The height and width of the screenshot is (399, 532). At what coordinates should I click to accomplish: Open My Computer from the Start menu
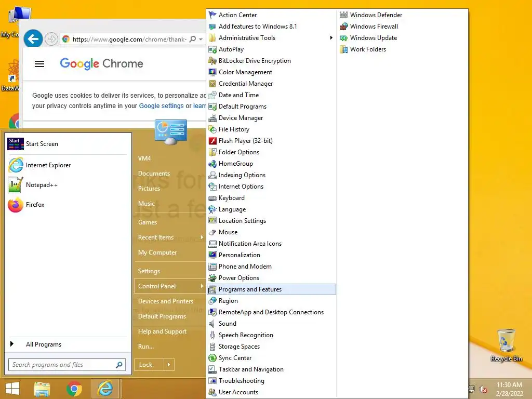tap(157, 252)
